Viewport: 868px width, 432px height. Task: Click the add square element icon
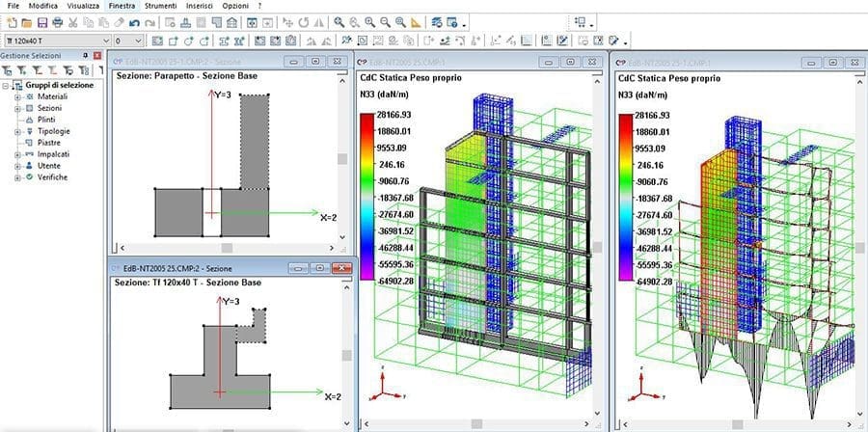(x=173, y=40)
